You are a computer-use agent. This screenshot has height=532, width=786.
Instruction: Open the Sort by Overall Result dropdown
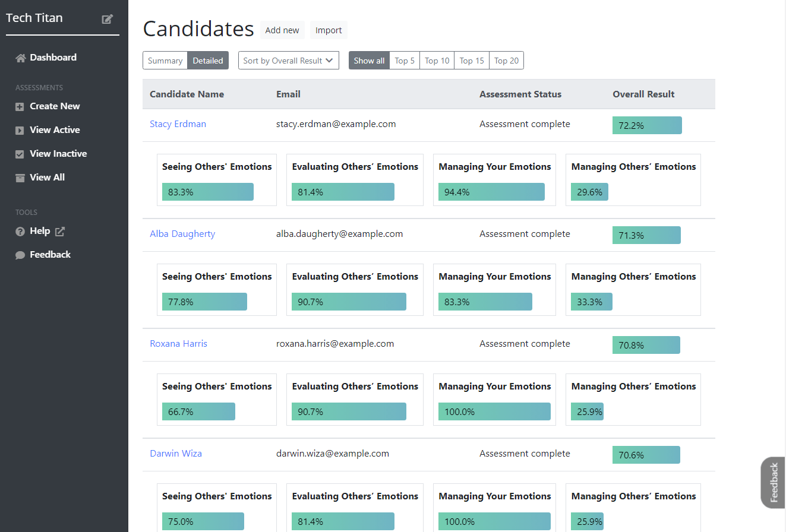[x=288, y=60]
